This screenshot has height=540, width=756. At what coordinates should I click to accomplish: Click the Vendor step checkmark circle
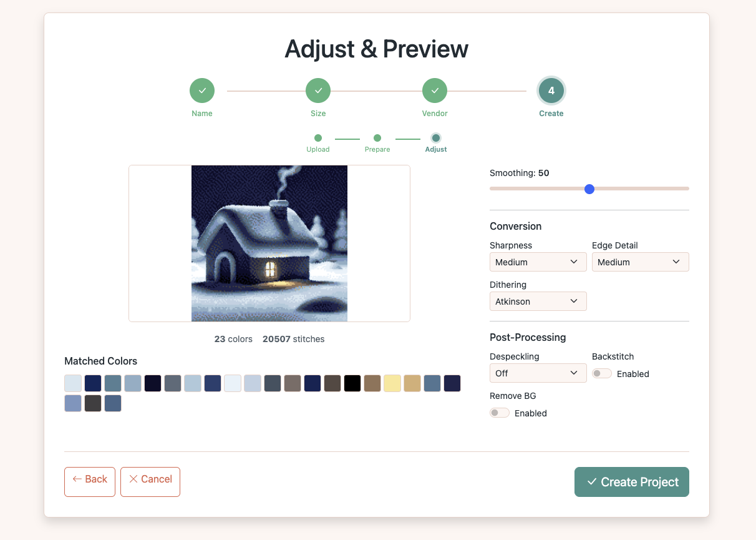435,91
